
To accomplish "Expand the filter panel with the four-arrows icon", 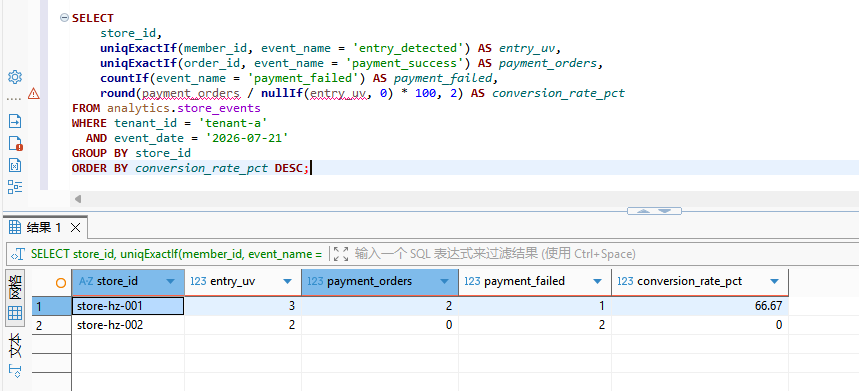I will point(341,254).
